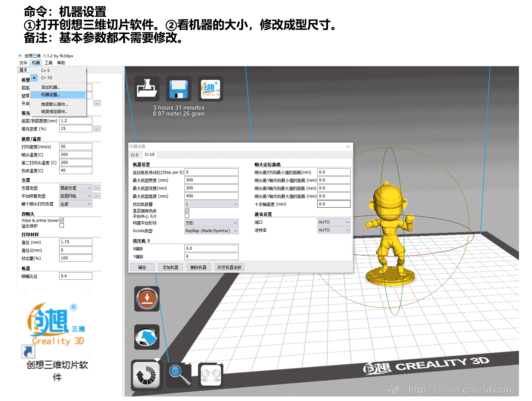Click the 确定 button
Viewport: 532px width, 401px height.
142,267
